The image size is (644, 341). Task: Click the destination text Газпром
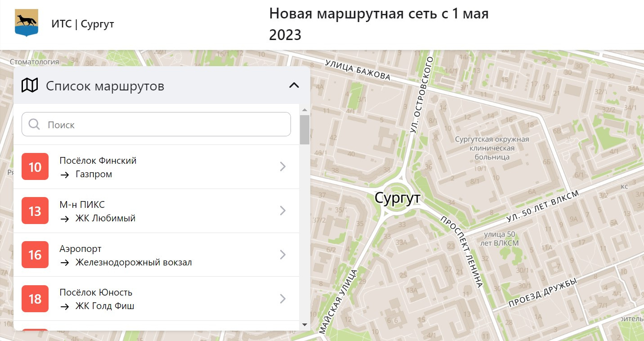(x=94, y=174)
